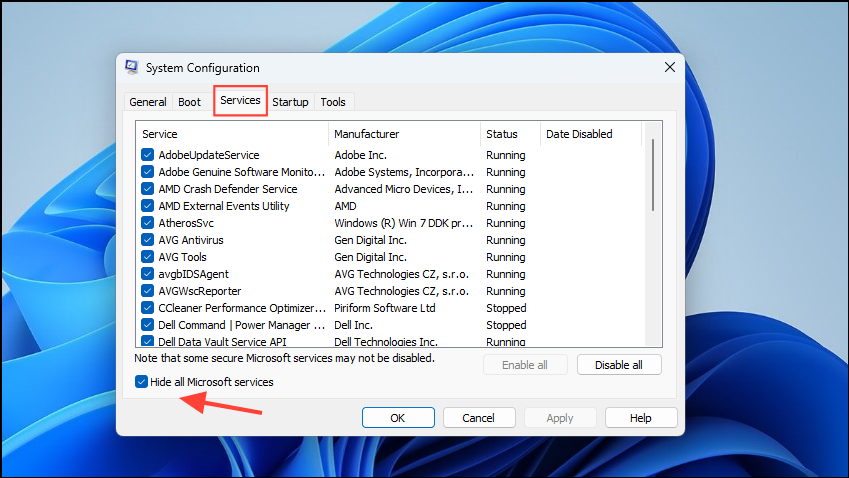Click Stopped status of CCleaner row
849x478 pixels.
click(506, 308)
